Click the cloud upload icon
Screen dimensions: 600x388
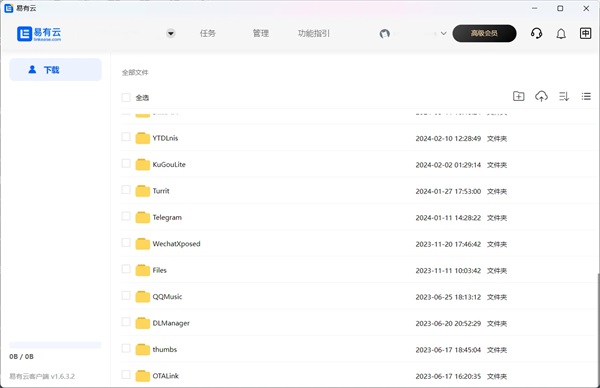click(x=541, y=96)
